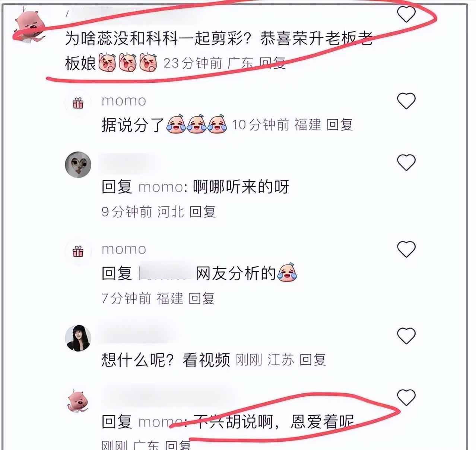Open second momo username above 网友分析的

click(x=124, y=249)
